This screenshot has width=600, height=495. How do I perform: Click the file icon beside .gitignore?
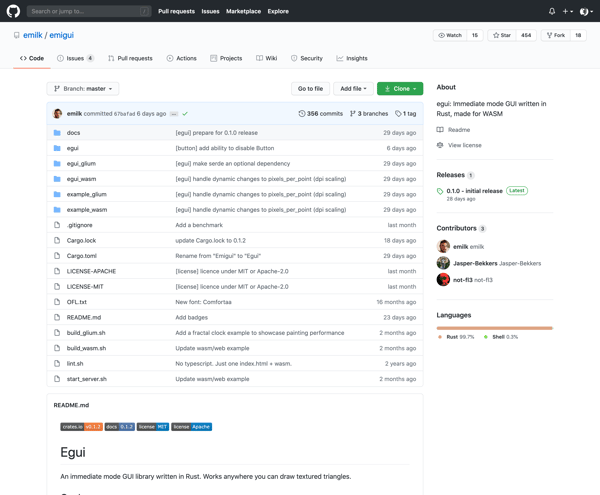coord(57,225)
